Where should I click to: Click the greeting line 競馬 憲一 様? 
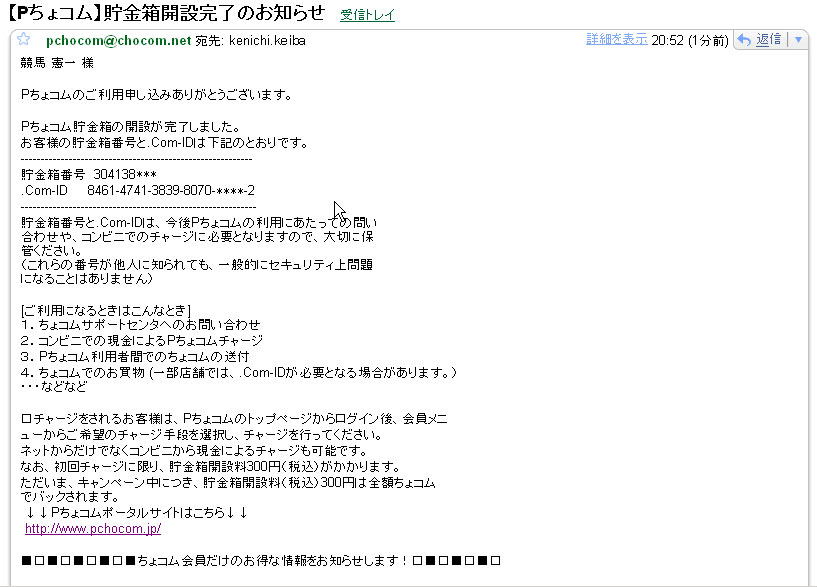57,63
